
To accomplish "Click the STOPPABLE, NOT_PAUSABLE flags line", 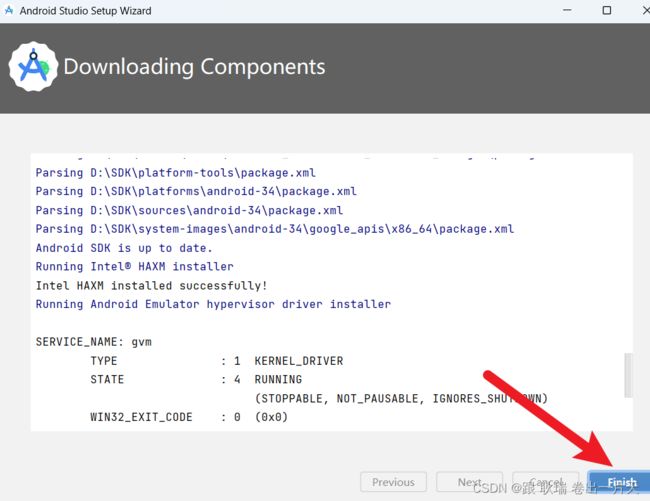I will [x=401, y=399].
